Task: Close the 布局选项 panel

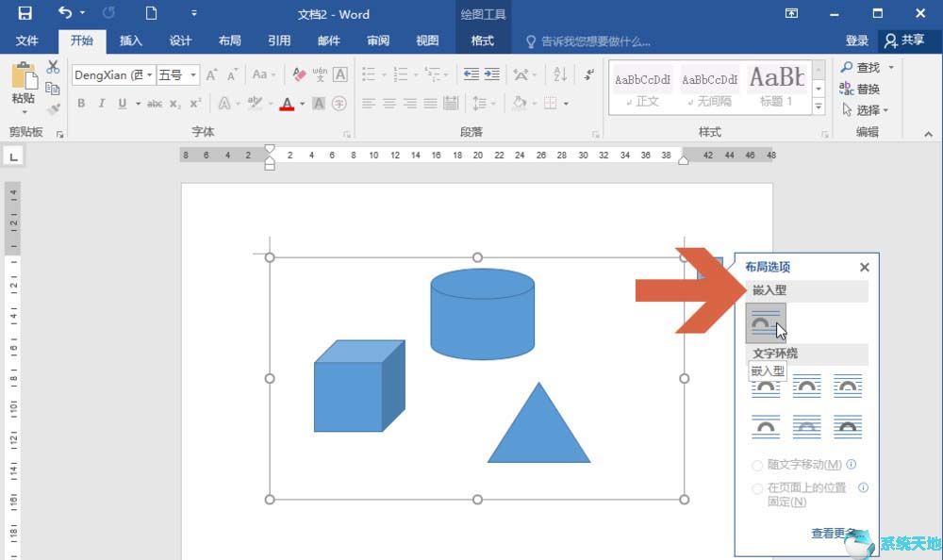Action: tap(864, 267)
